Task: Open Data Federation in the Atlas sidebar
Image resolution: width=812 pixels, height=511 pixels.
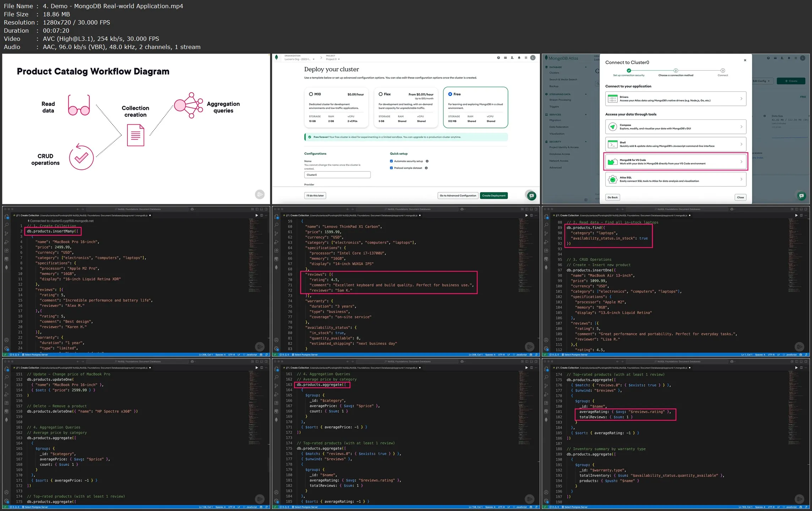Action: pos(559,127)
